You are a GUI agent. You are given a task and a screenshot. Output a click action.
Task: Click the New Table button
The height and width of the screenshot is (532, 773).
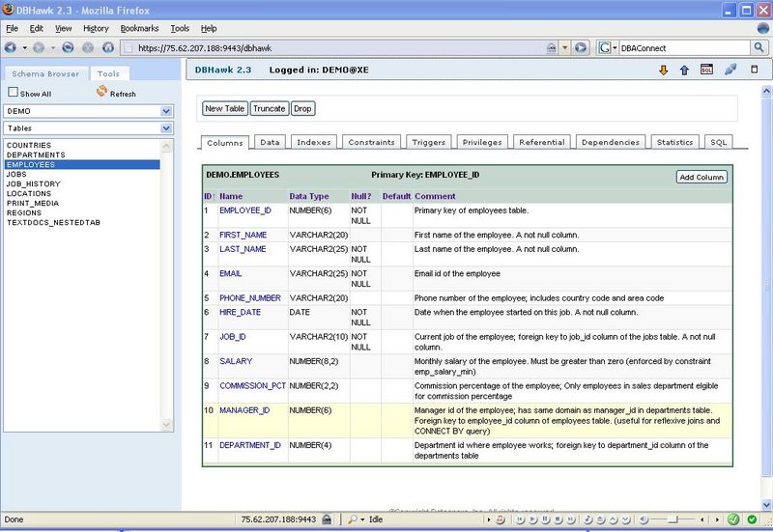pos(225,108)
